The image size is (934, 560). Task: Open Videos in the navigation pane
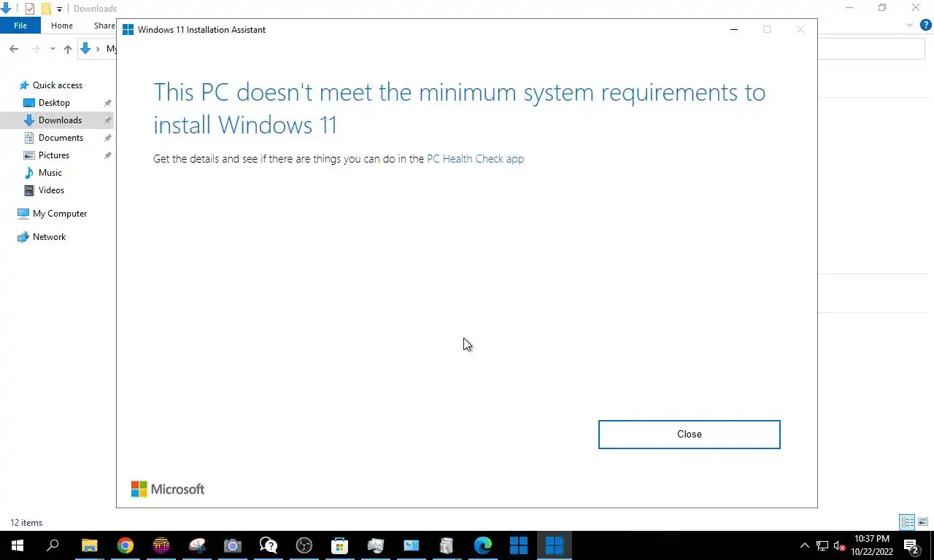51,190
